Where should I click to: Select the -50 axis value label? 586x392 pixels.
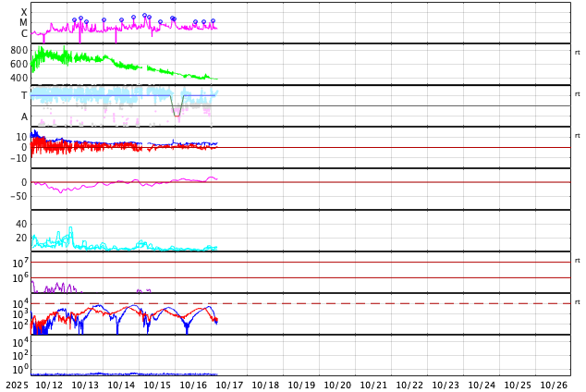(18, 196)
